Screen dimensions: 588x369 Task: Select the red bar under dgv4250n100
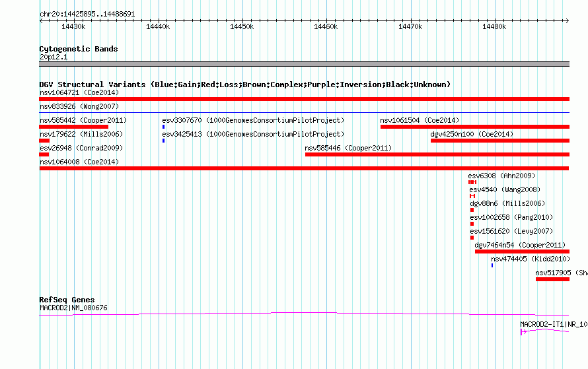(500, 141)
